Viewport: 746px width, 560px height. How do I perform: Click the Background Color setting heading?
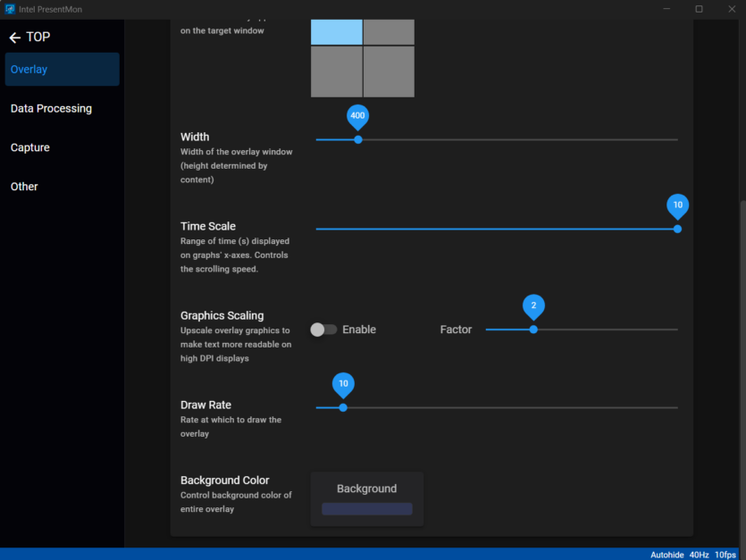(x=225, y=481)
